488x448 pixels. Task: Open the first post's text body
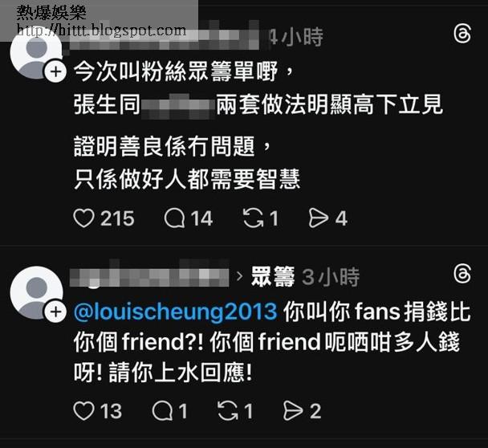(x=258, y=125)
